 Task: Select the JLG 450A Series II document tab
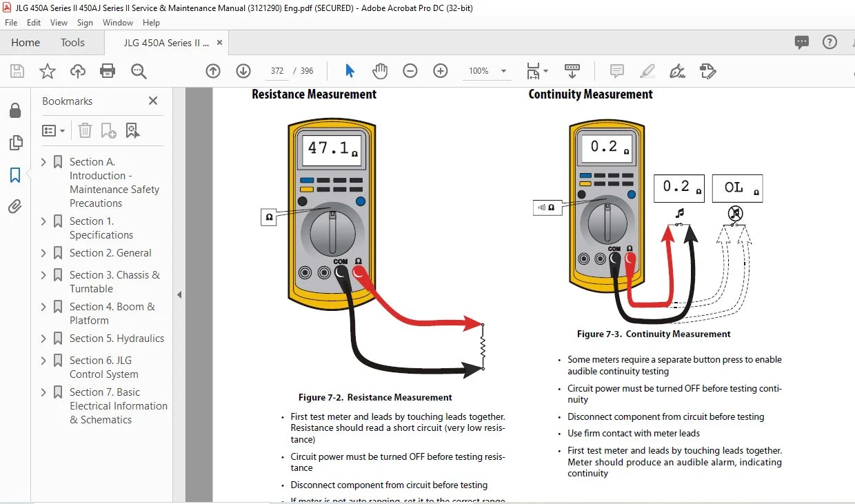click(166, 42)
